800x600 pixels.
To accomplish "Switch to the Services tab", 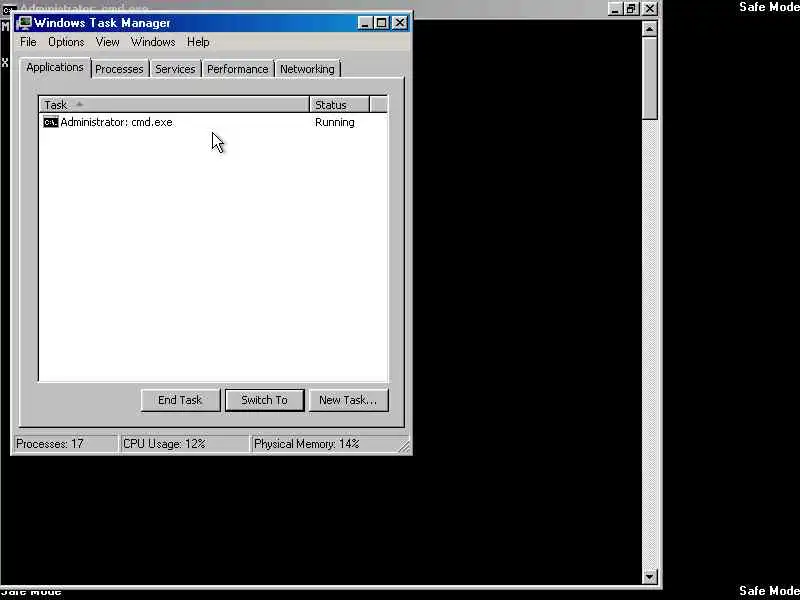I will [x=175, y=69].
